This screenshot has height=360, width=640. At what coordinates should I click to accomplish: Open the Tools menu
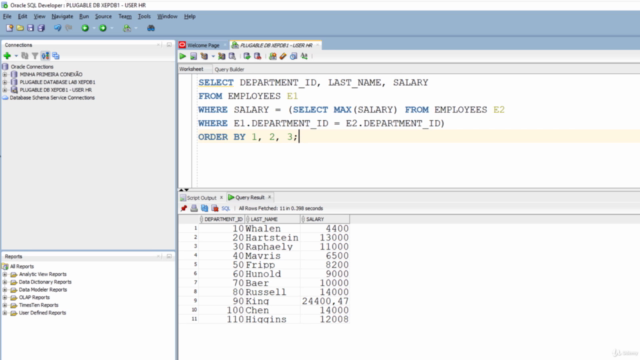pyautogui.click(x=144, y=16)
